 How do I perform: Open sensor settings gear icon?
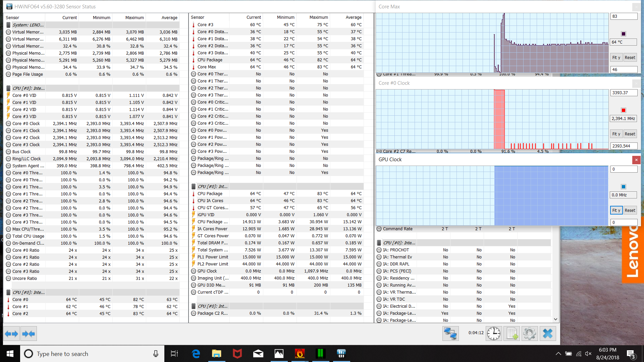click(530, 334)
